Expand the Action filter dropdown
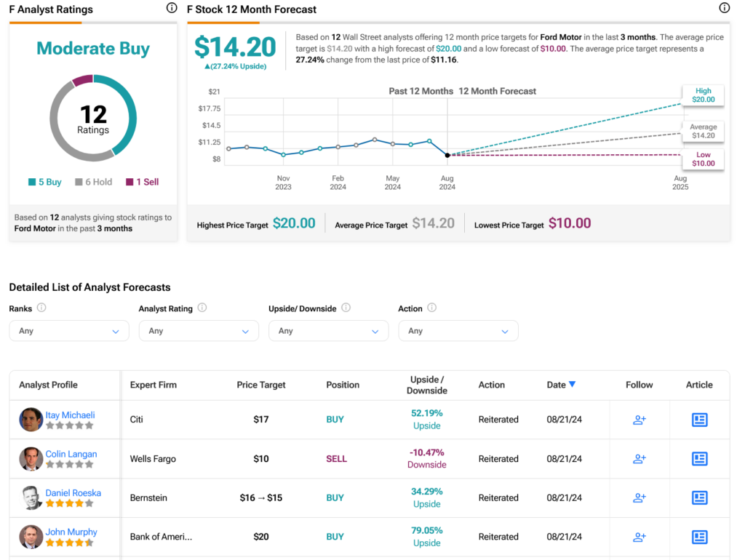The height and width of the screenshot is (560, 745). (458, 331)
